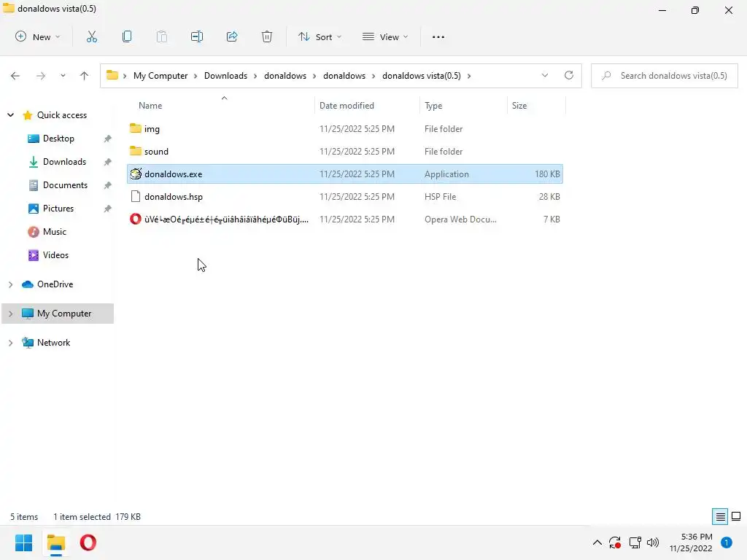
Task: Collapse the Quick access tree
Action: (10, 114)
